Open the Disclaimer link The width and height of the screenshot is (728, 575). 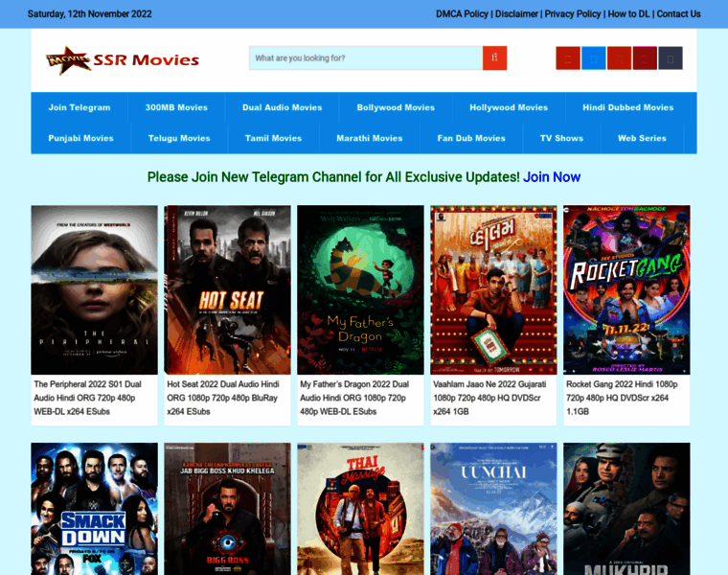pos(516,14)
